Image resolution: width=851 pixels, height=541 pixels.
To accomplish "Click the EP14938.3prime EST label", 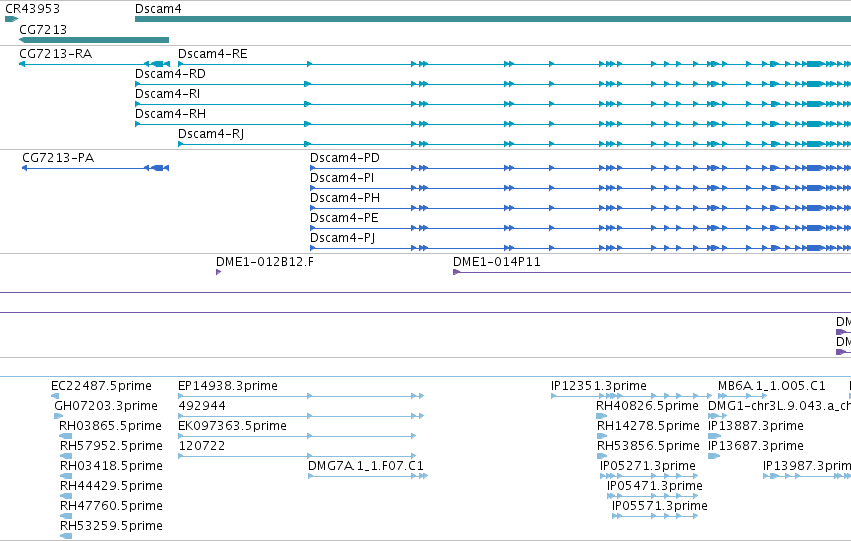I will [228, 386].
